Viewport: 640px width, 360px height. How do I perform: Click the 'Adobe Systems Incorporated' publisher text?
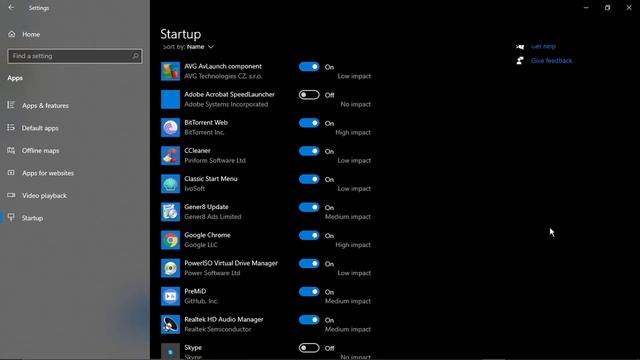[x=226, y=104]
